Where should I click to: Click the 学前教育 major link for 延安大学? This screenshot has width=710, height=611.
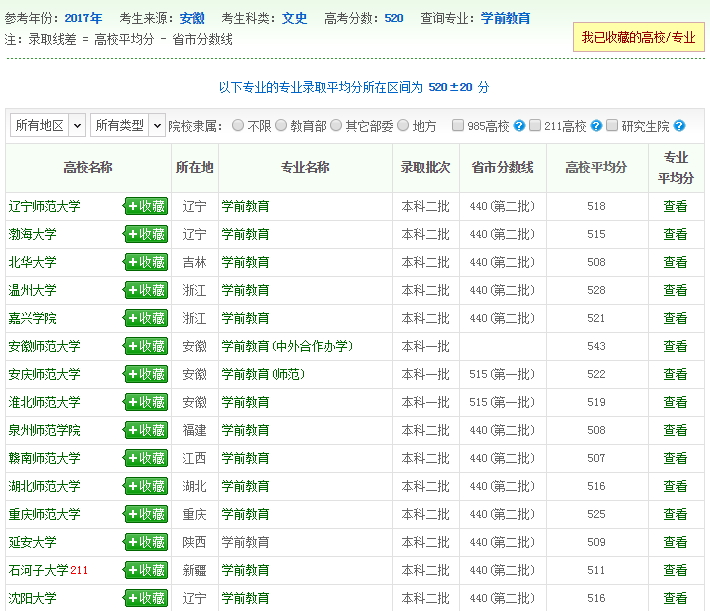pyautogui.click(x=245, y=542)
